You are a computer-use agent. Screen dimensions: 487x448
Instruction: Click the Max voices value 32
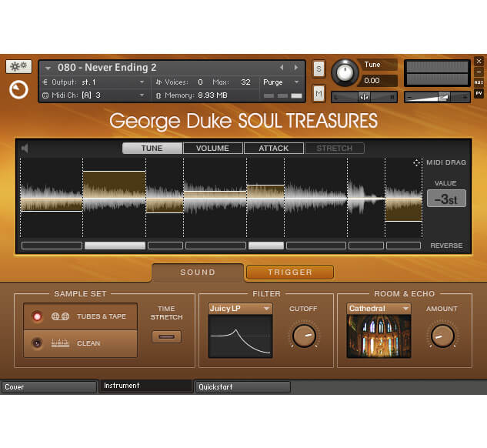[x=246, y=82]
